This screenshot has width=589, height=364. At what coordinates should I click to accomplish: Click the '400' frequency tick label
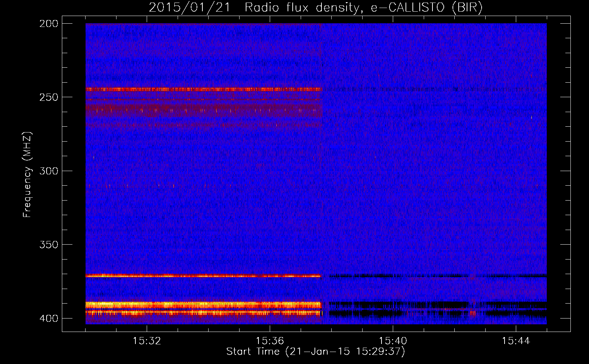click(48, 318)
